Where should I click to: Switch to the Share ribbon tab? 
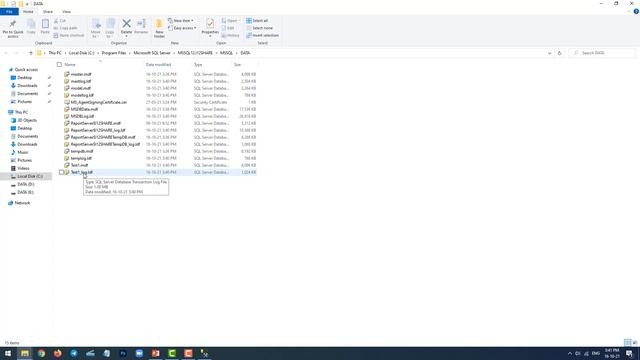pyautogui.click(x=47, y=11)
